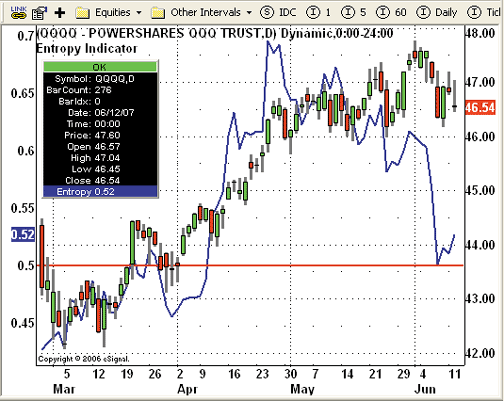Click the 48.00 price axis label

point(480,33)
